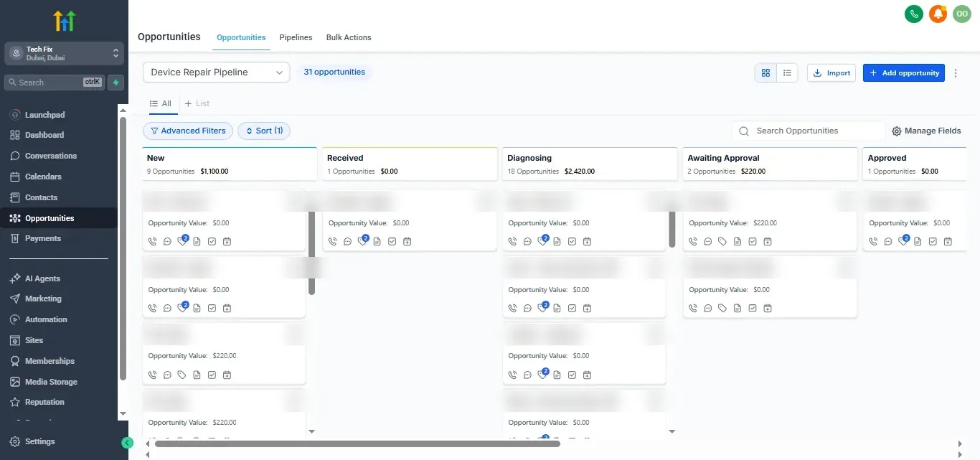Click the lightning quick actions icon
This screenshot has height=460, width=980.
[116, 83]
